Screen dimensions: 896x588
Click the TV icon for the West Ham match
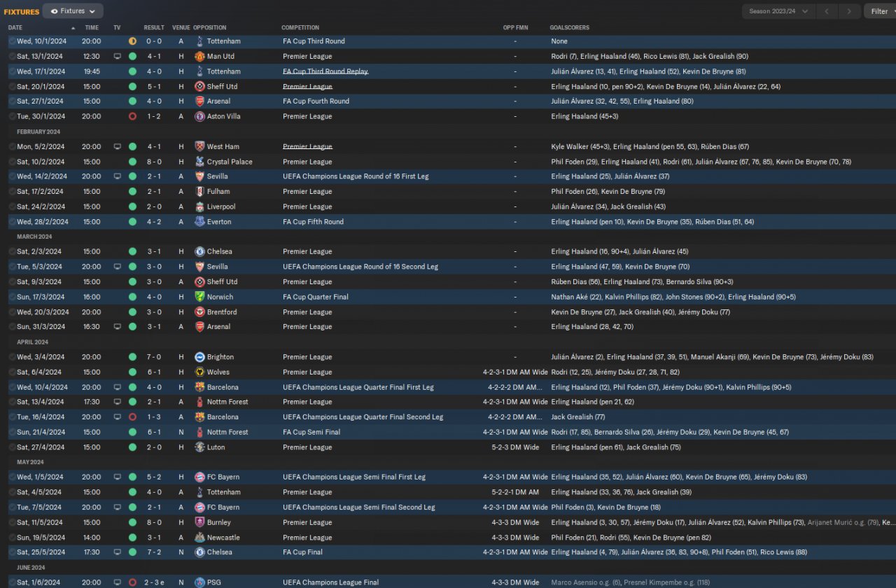(x=117, y=147)
